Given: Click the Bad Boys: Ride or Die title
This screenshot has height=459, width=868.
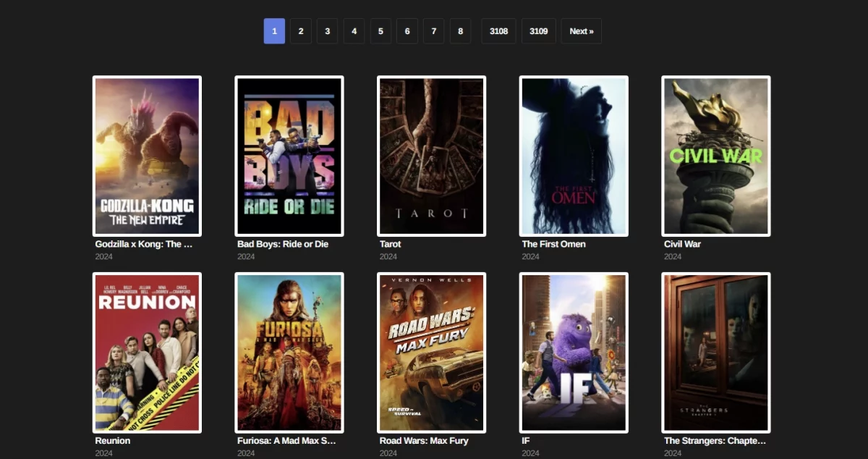Looking at the screenshot, I should pos(282,244).
